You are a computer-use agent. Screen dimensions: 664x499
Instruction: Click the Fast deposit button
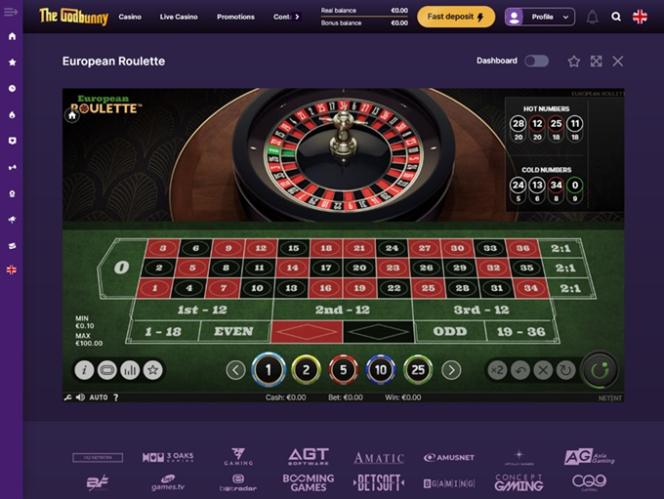[456, 17]
